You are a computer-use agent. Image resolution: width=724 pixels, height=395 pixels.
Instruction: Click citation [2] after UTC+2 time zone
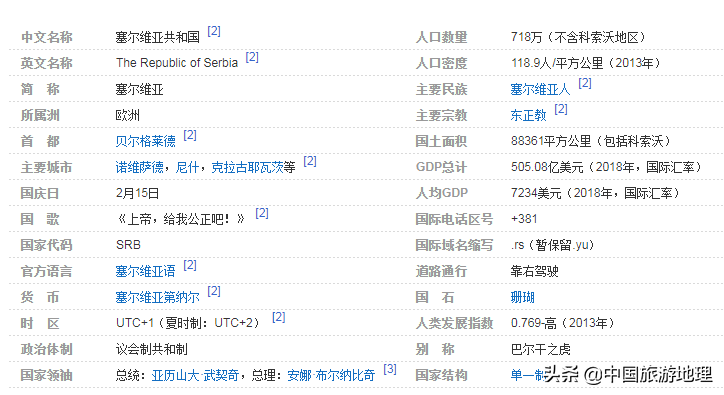[278, 317]
